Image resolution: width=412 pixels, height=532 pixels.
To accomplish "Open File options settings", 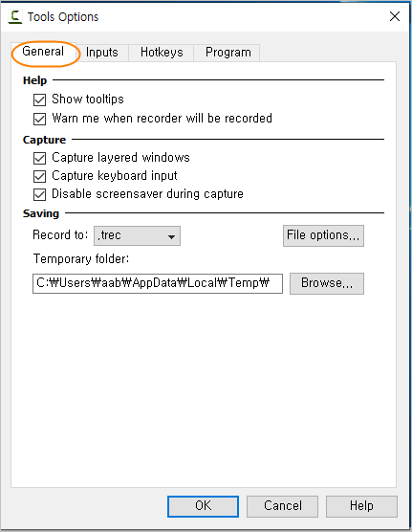I will 323,235.
